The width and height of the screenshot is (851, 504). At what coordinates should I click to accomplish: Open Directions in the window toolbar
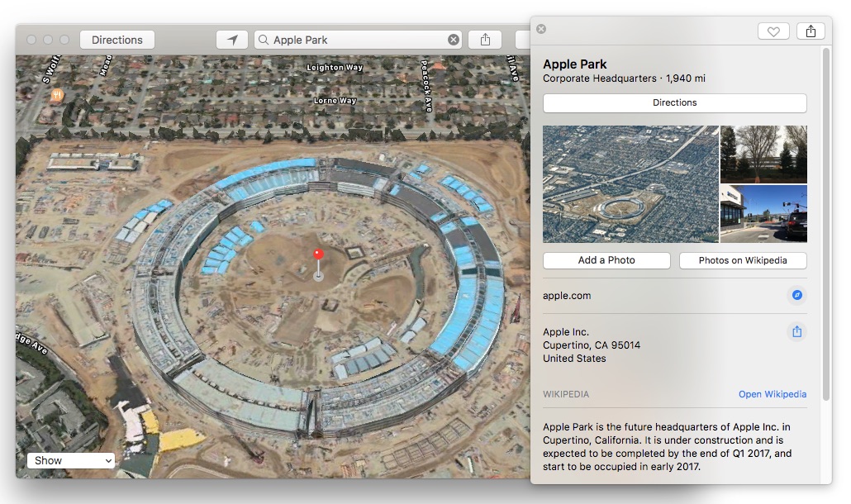pyautogui.click(x=116, y=40)
